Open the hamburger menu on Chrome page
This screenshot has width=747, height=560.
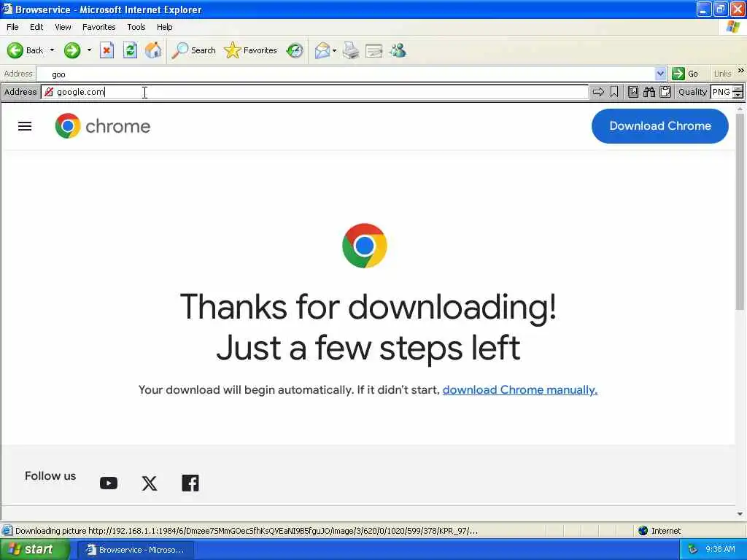[25, 126]
